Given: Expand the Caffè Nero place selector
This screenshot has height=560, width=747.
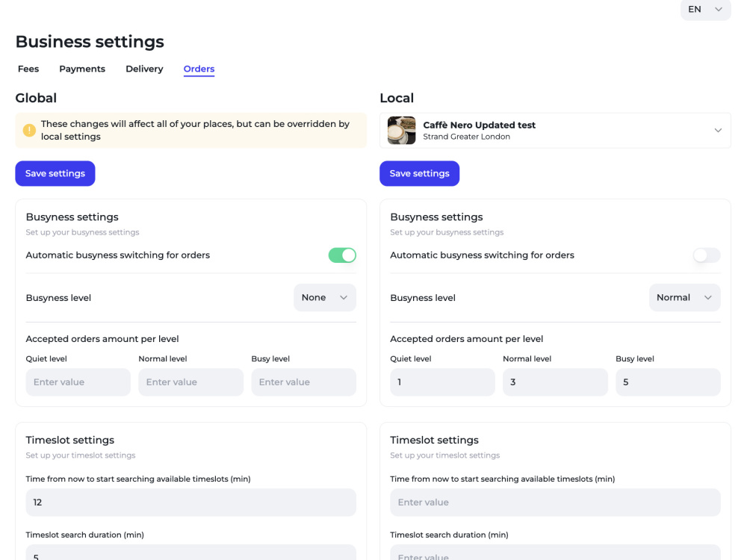Looking at the screenshot, I should [x=555, y=131].
